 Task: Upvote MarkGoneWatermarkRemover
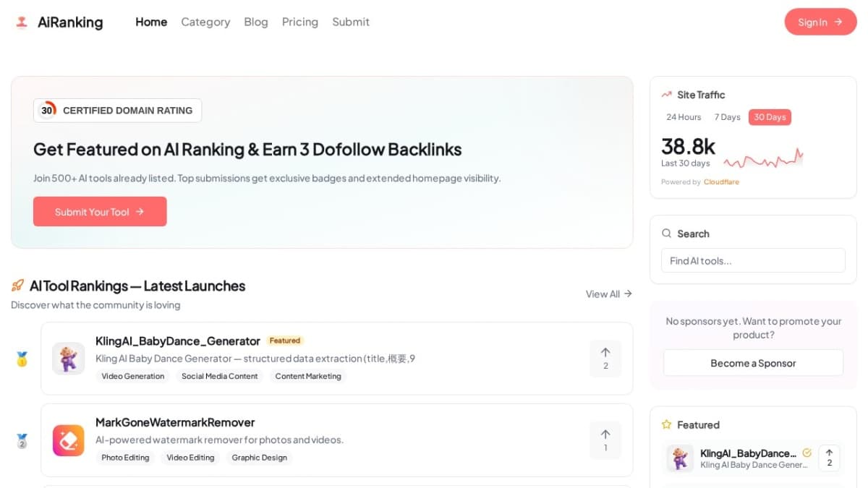605,440
